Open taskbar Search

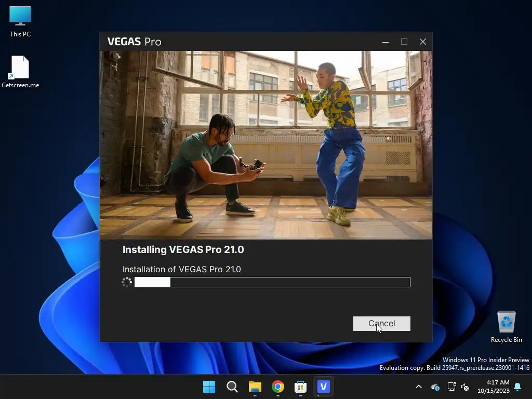pyautogui.click(x=232, y=387)
